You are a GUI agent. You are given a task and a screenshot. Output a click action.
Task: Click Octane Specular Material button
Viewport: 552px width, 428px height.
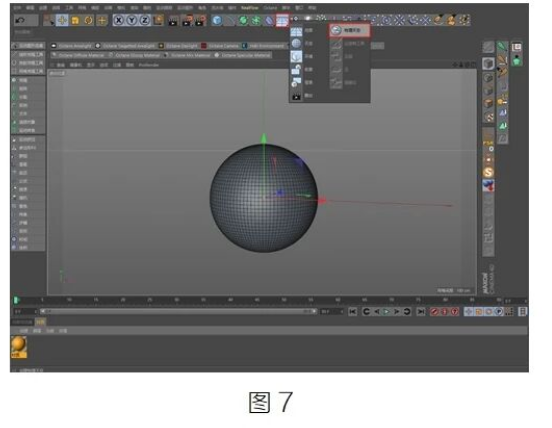pos(243,55)
